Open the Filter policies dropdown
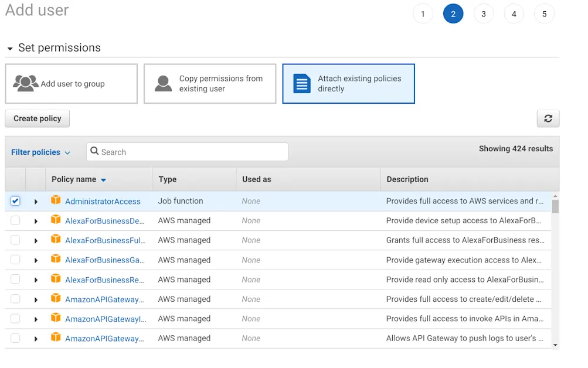The image size is (588, 368). [x=40, y=152]
